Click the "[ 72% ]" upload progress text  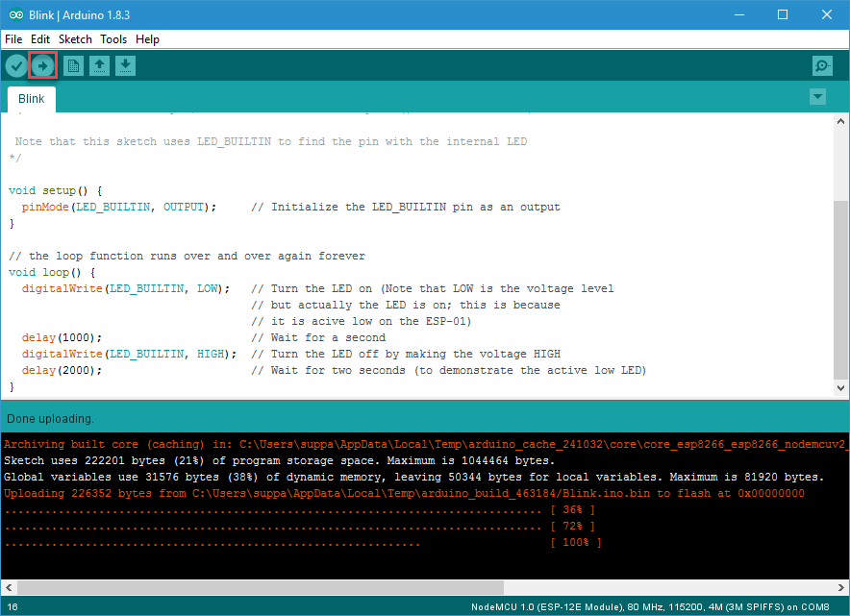pyautogui.click(x=572, y=526)
